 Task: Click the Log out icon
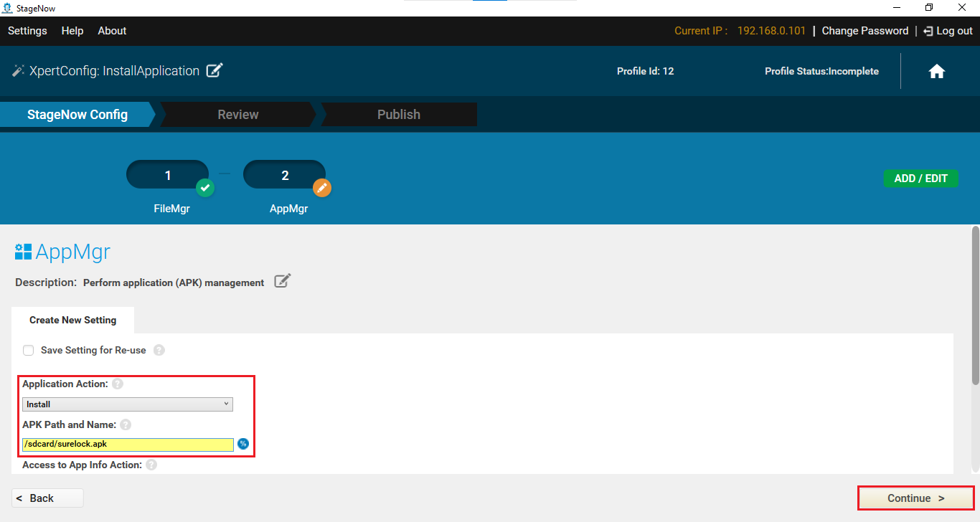[928, 31]
